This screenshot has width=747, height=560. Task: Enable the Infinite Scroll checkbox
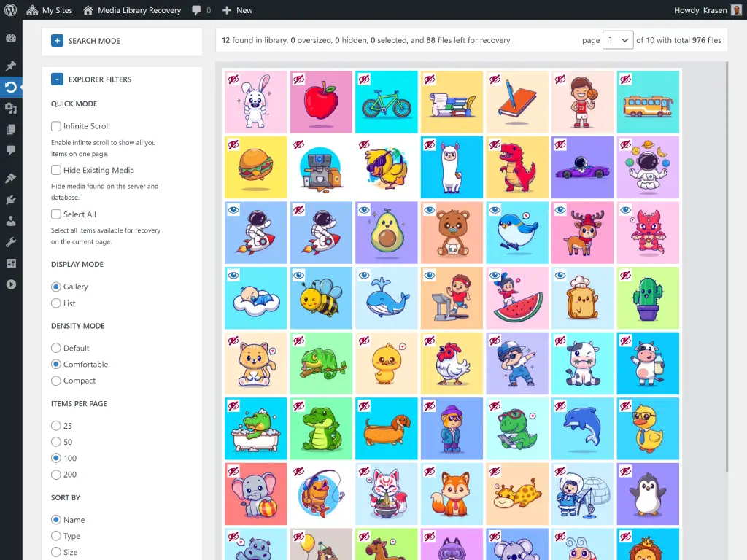tap(55, 125)
